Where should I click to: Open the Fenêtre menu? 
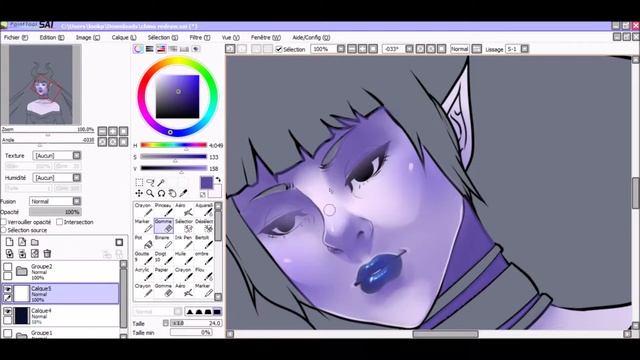pyautogui.click(x=266, y=38)
